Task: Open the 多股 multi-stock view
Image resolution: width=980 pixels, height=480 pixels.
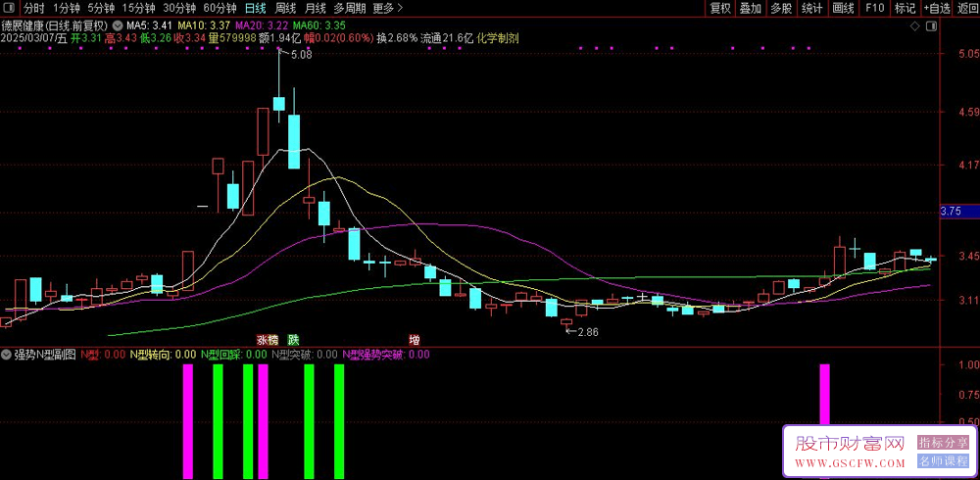Action: tap(781, 8)
